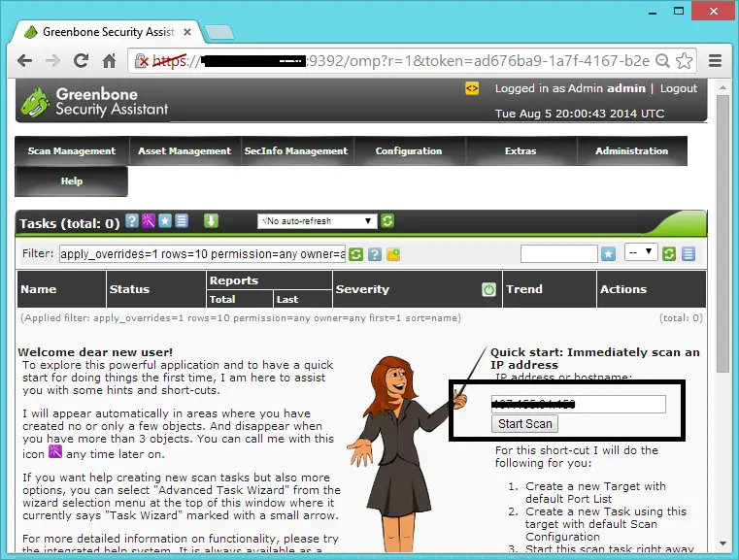Open Scan Management menu
This screenshot has height=560, width=739.
72,151
